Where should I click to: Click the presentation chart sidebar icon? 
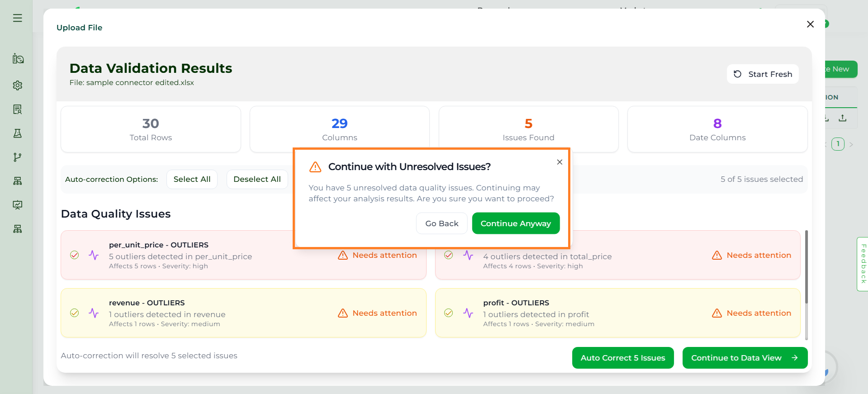[18, 205]
